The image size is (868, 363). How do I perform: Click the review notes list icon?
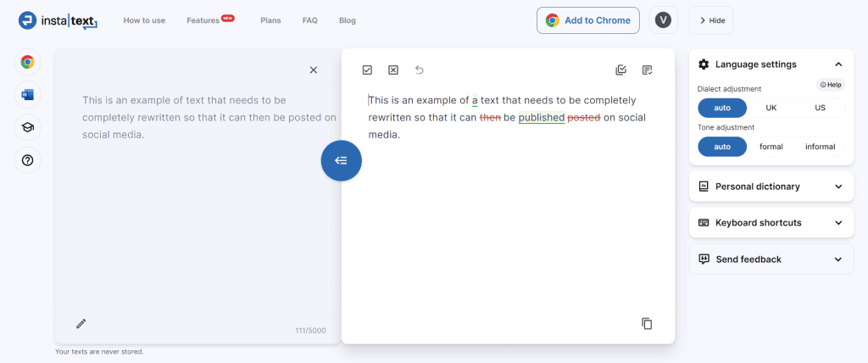[647, 70]
